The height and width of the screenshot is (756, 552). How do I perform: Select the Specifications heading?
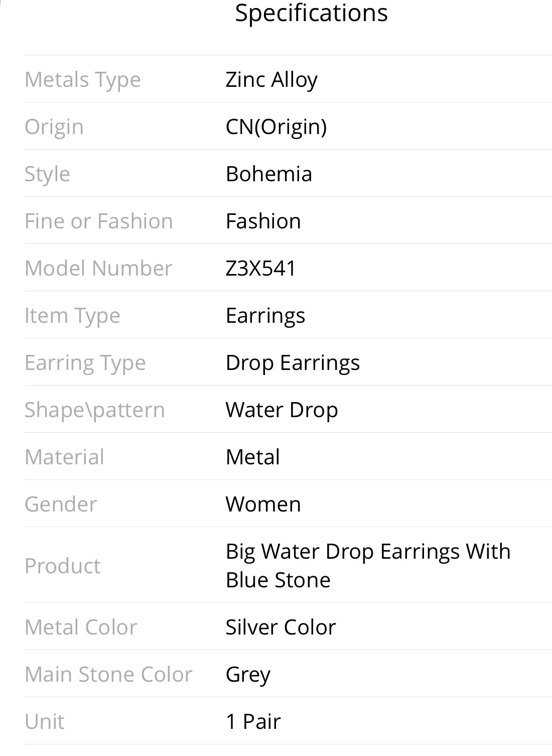311,14
